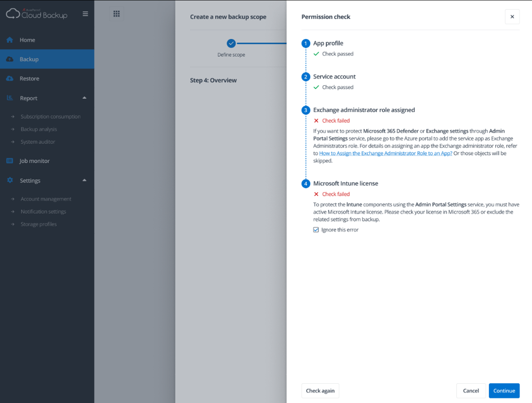Click the Check again button
Screen dimensions: 532x403
tap(320, 391)
